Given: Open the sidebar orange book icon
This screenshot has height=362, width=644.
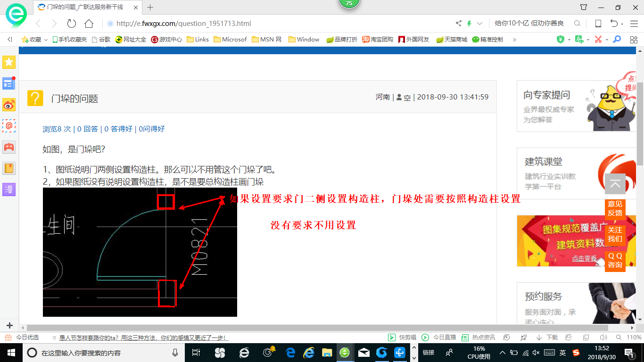Looking at the screenshot, I should (9, 168).
